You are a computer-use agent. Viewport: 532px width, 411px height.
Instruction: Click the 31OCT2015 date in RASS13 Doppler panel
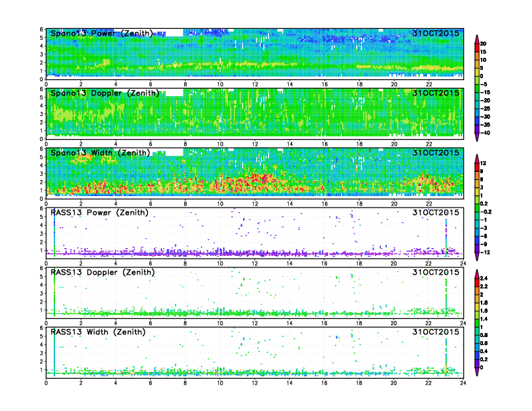[436, 272]
